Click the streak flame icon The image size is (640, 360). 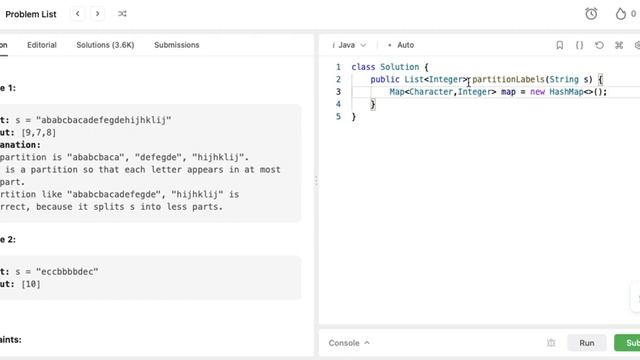pyautogui.click(x=620, y=14)
